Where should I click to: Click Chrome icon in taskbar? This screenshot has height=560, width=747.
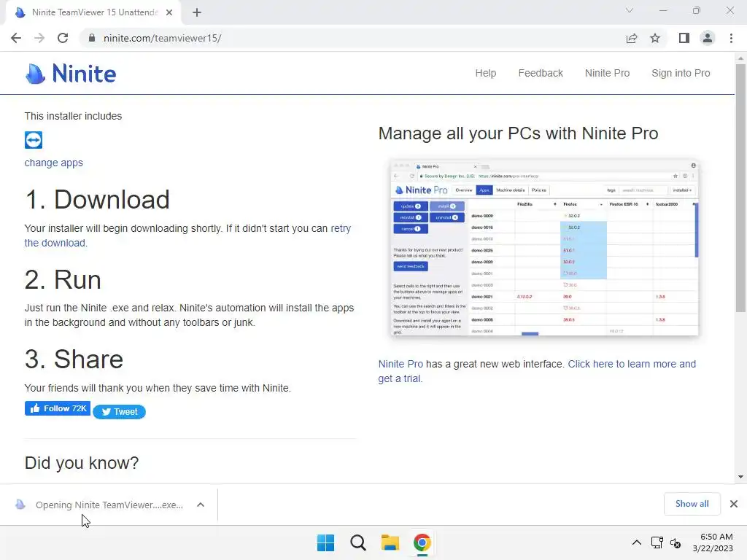[422, 542]
